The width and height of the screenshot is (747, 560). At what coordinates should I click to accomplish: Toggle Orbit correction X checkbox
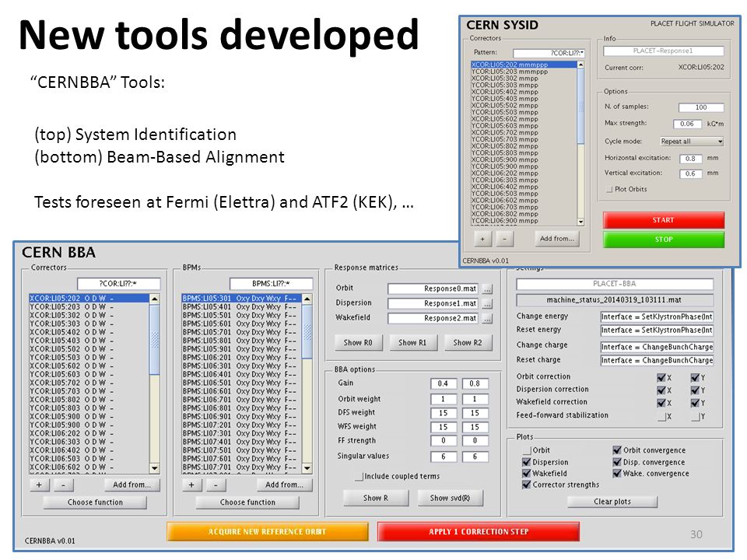661,378
